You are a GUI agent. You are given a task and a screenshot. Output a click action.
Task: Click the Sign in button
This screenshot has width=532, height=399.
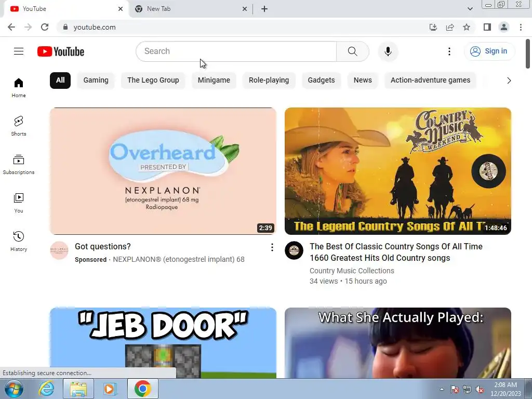[489, 51]
